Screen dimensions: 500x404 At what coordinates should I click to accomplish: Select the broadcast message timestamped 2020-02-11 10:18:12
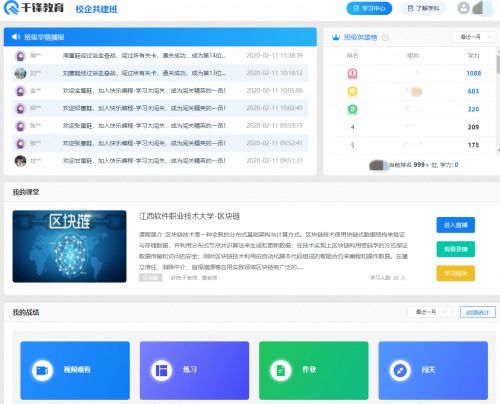pyautogui.click(x=160, y=73)
